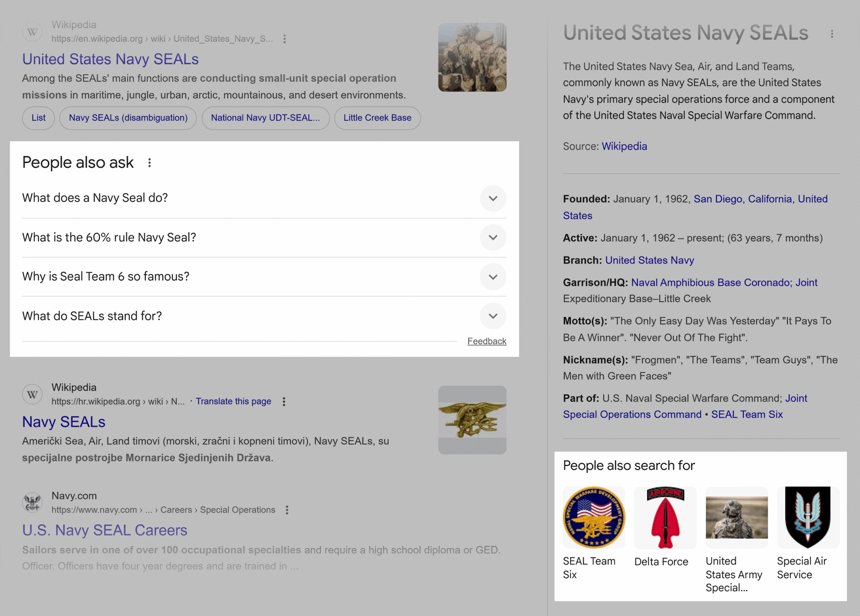Viewport: 860px width, 616px height.
Task: Open Delta Force emblem thumbnail
Action: point(665,517)
